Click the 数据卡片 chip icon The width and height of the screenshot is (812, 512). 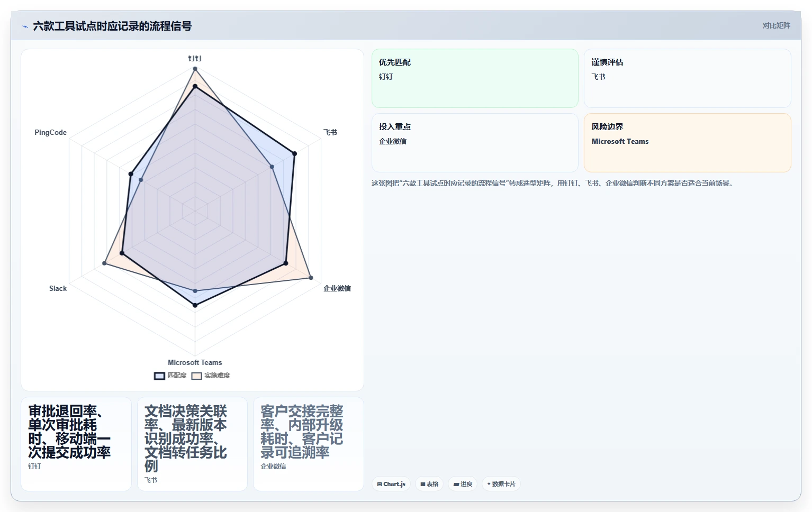(489, 484)
